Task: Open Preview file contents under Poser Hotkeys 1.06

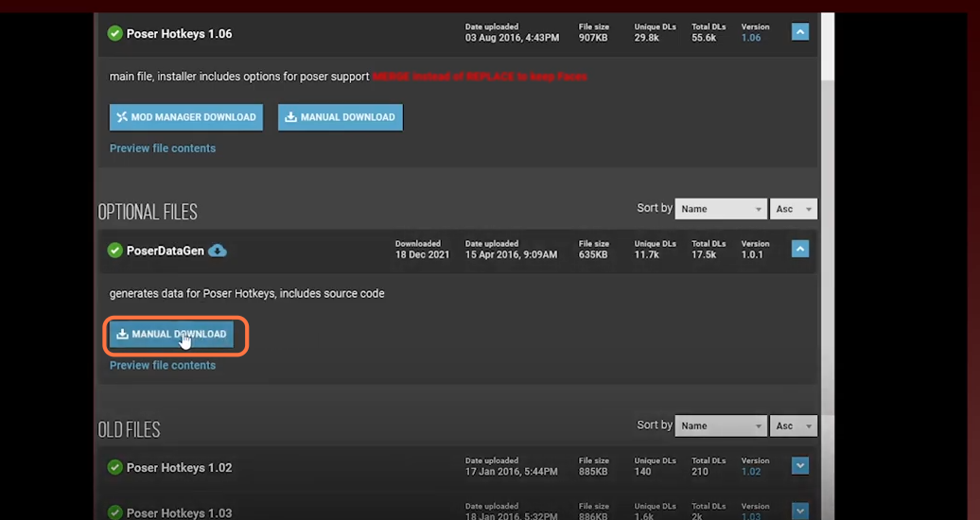Action: tap(163, 148)
